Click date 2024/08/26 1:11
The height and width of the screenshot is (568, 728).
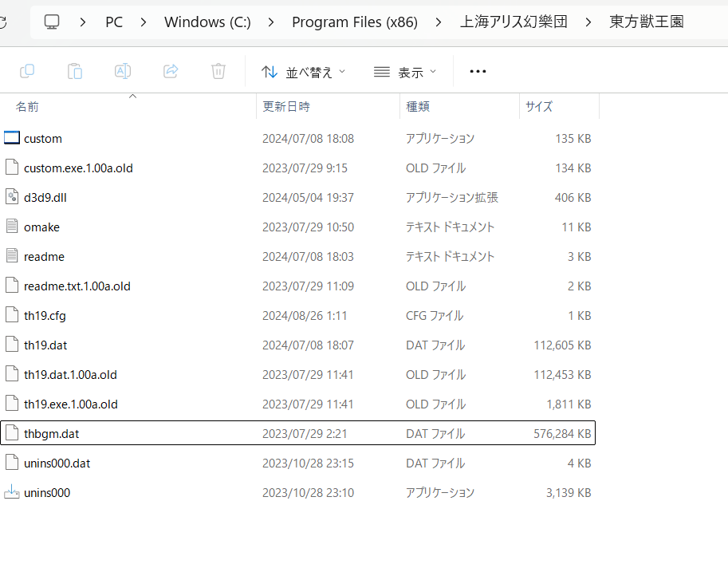click(305, 316)
